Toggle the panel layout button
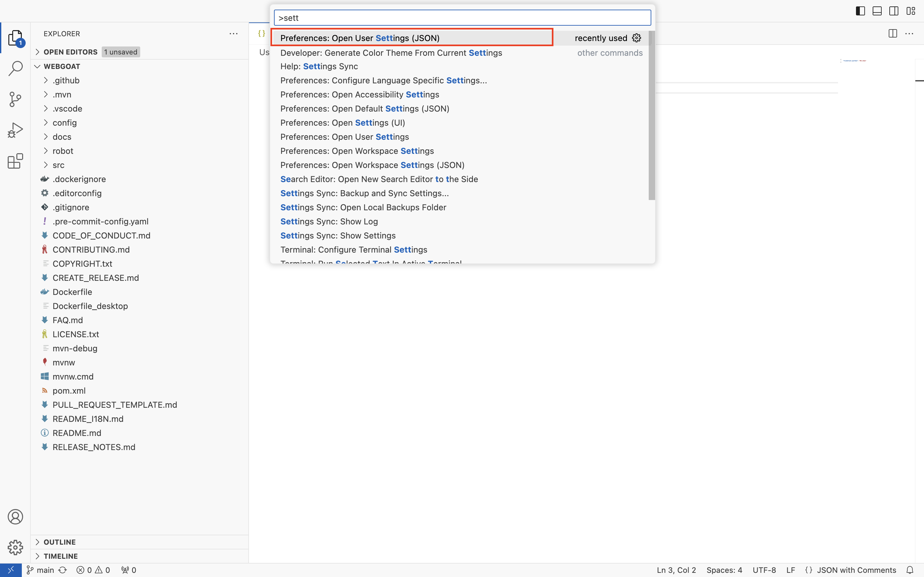 click(877, 11)
